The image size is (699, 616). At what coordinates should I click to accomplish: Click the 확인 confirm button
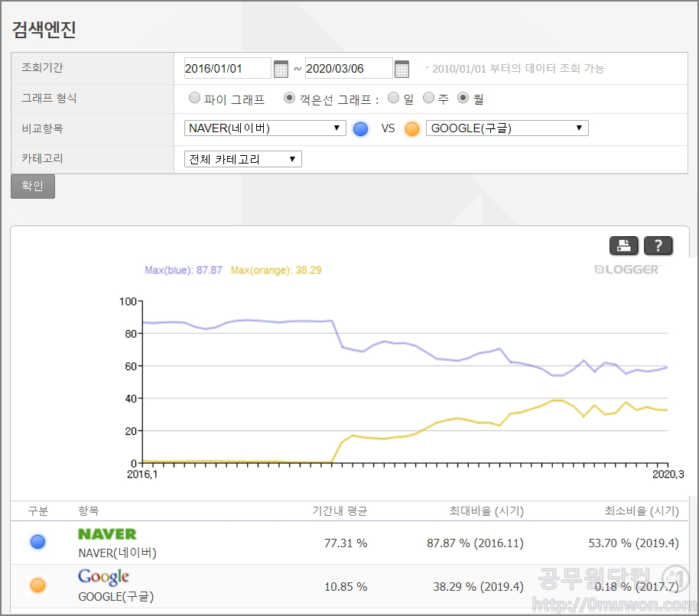coord(33,186)
